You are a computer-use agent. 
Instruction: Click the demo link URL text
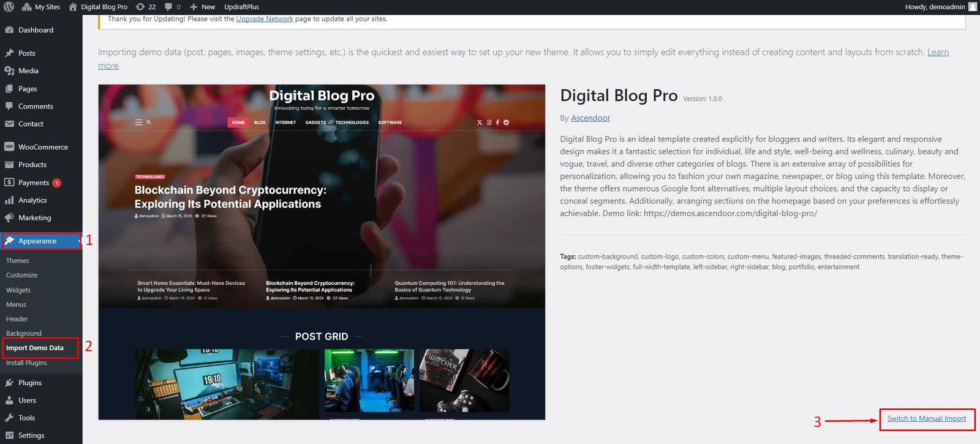tap(730, 213)
